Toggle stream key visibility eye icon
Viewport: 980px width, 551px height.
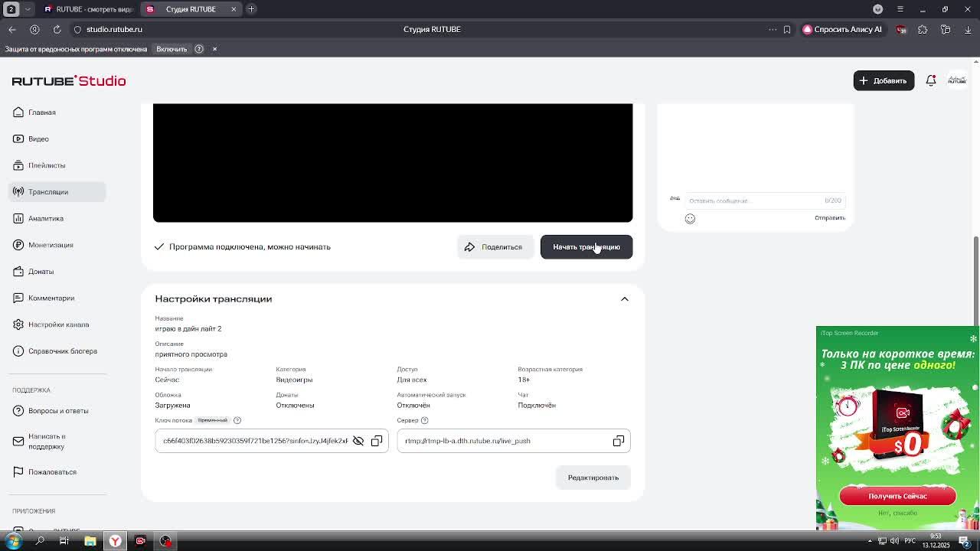pyautogui.click(x=358, y=441)
